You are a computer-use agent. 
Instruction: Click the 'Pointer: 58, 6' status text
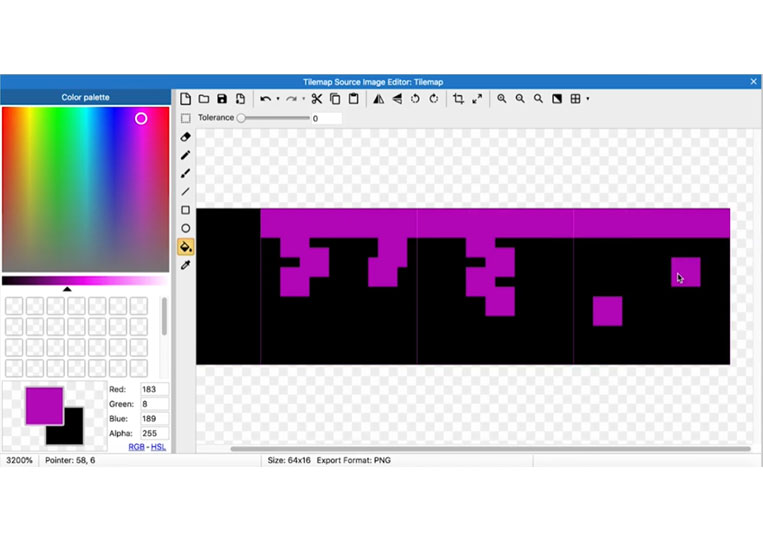coord(70,460)
